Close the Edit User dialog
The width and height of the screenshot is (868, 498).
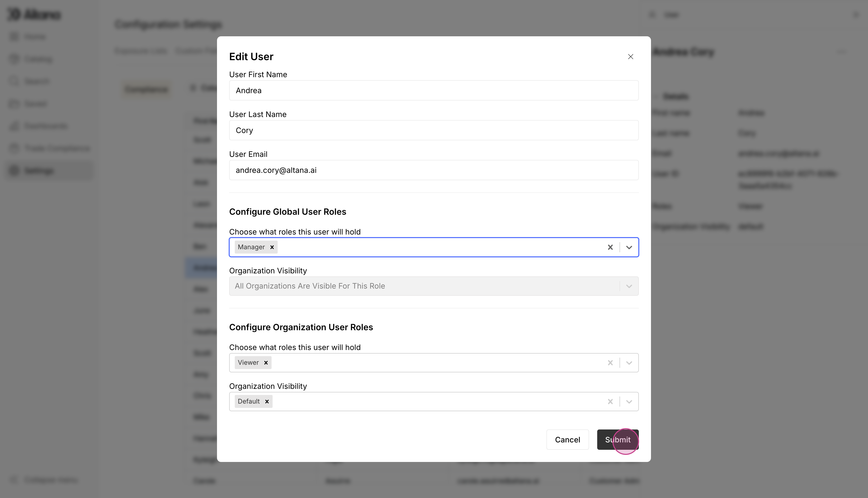tap(631, 56)
